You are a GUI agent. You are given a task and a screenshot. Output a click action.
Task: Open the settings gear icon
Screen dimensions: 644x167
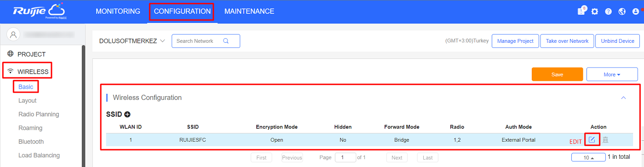point(595,12)
